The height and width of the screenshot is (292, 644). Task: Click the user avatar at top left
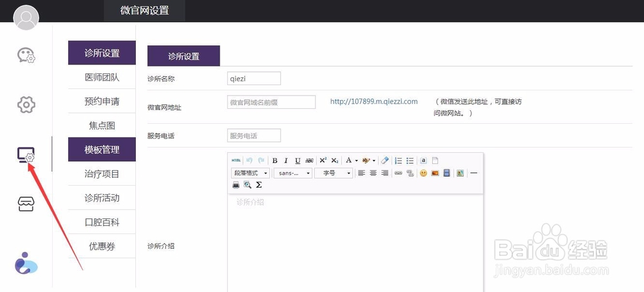coord(26,17)
